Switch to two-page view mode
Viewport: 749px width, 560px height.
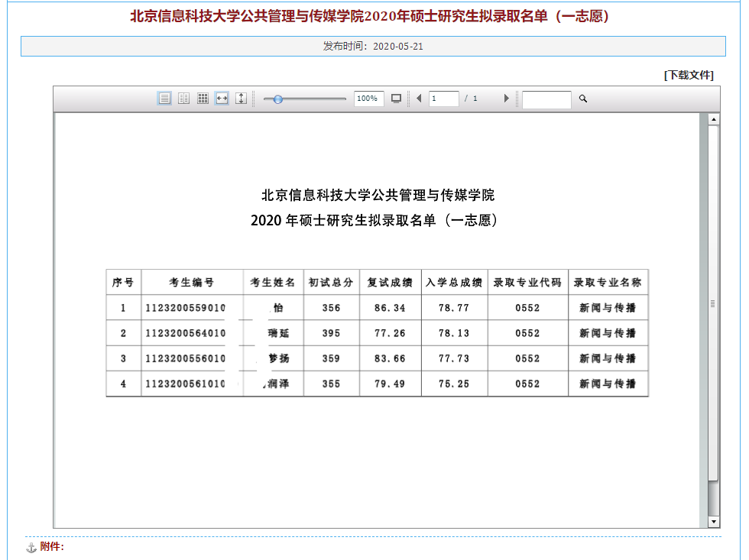click(183, 99)
